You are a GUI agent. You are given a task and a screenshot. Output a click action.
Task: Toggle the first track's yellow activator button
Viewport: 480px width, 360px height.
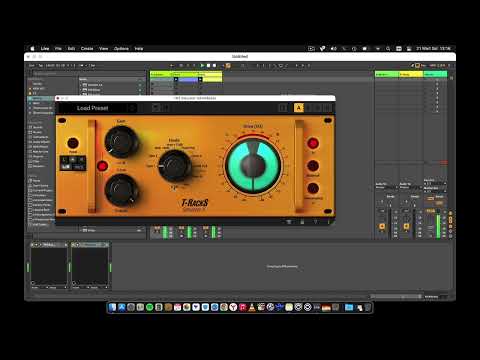tap(382, 226)
